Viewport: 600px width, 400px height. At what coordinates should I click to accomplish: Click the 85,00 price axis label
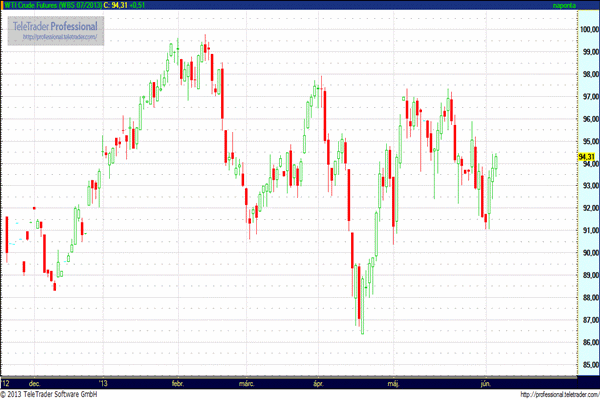click(x=587, y=365)
